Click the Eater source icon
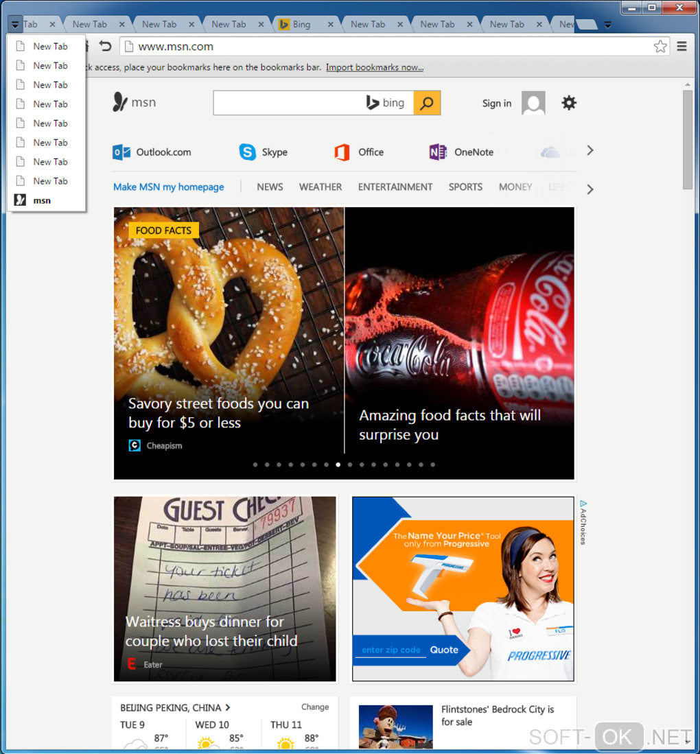Image resolution: width=700 pixels, height=754 pixels. (131, 664)
